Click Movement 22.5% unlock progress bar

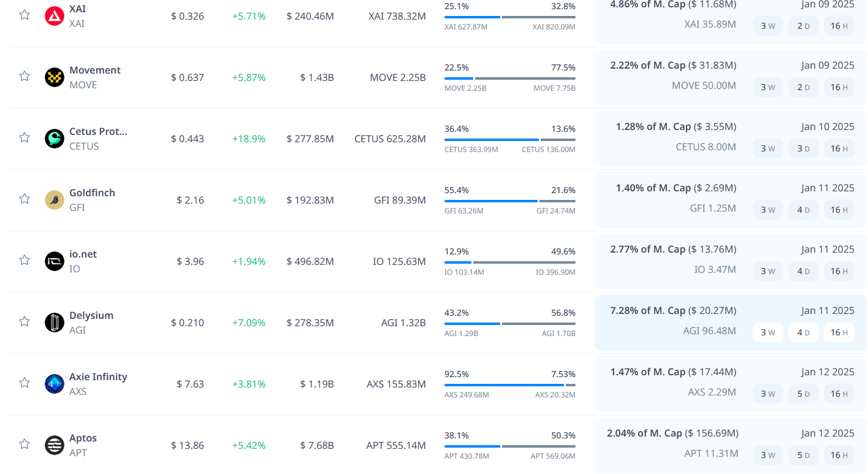pos(510,78)
